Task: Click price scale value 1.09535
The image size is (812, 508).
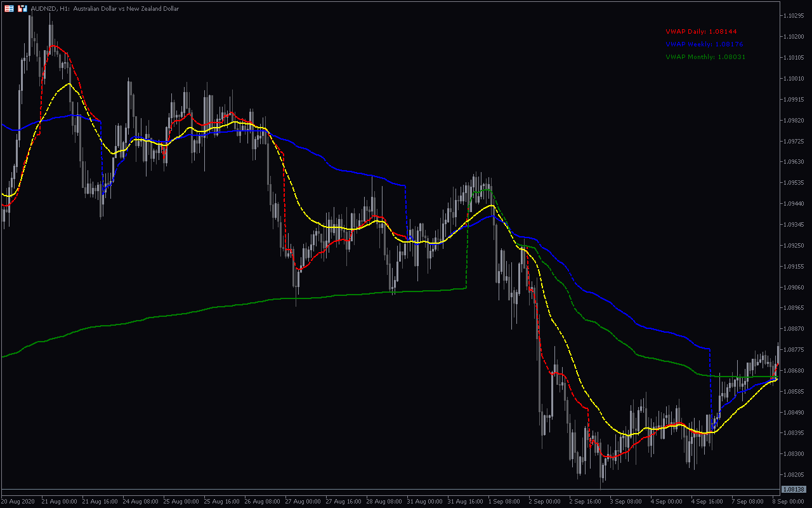Action: [796, 183]
